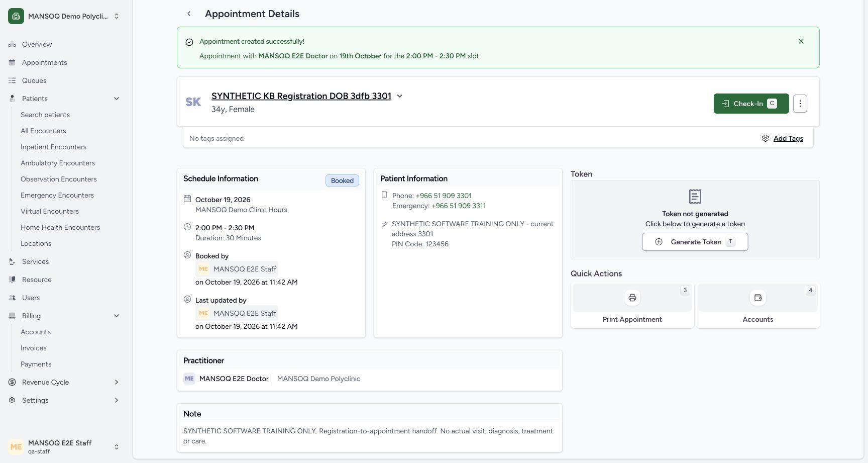Click the Resource sidebar icon
The height and width of the screenshot is (463, 868).
[12, 280]
